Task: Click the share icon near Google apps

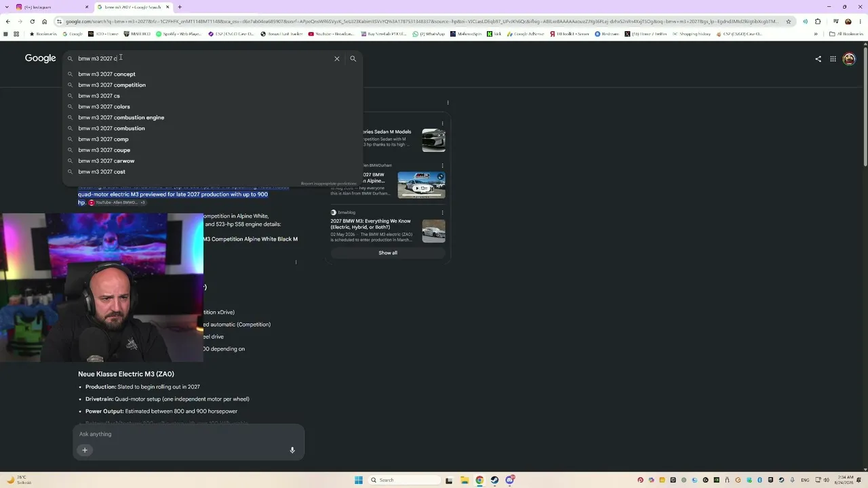Action: click(818, 59)
